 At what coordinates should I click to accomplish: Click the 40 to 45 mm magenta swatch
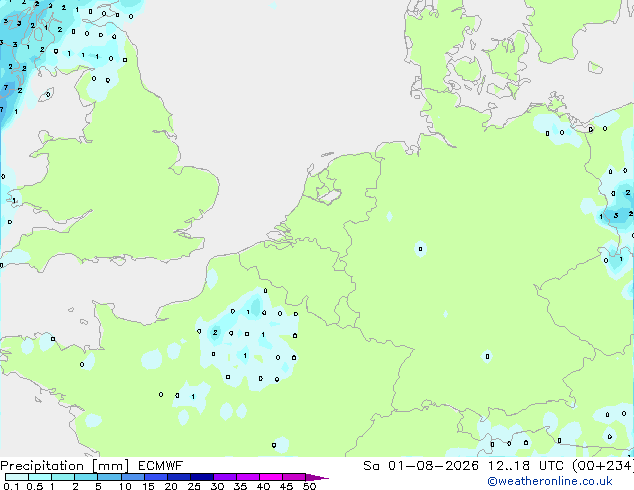click(x=271, y=477)
